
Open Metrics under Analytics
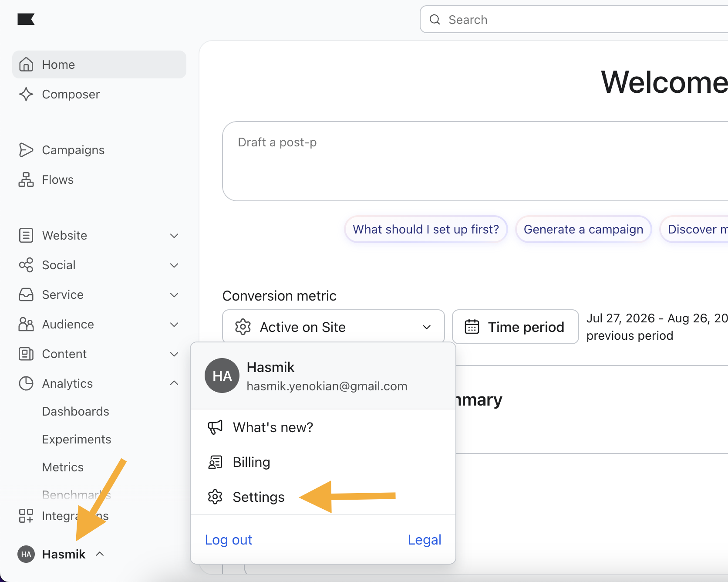(63, 467)
